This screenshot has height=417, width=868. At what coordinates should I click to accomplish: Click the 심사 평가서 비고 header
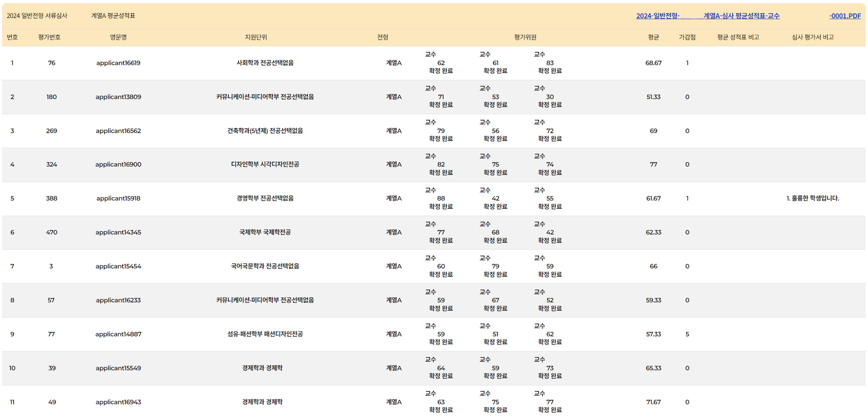coord(812,37)
